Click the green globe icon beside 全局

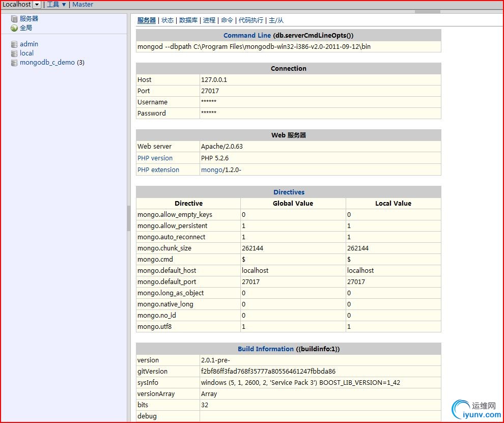coord(14,28)
